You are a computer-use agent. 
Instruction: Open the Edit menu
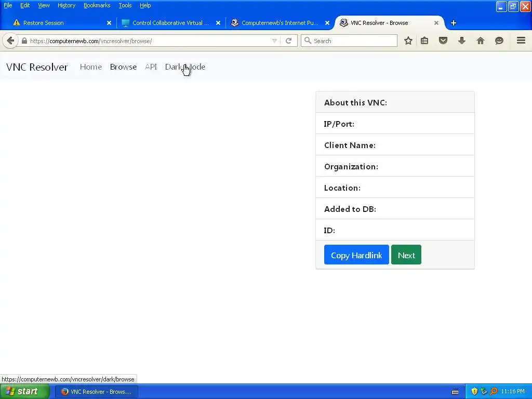(25, 5)
